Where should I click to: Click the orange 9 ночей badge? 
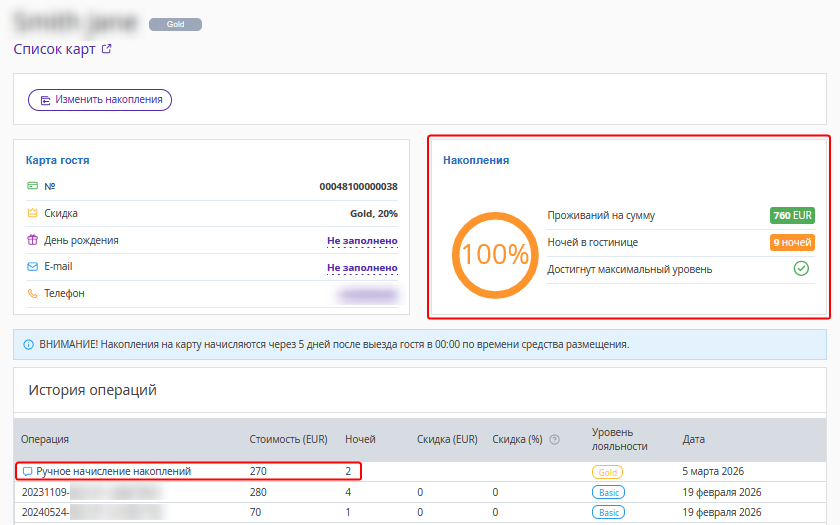(792, 242)
